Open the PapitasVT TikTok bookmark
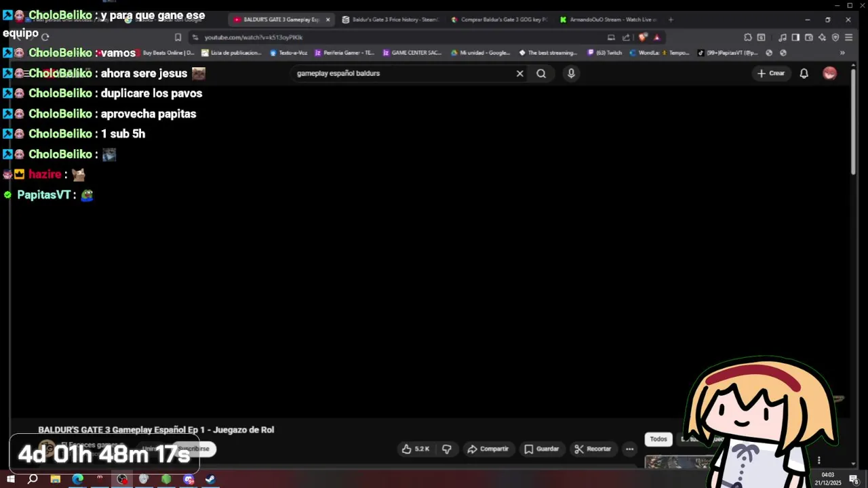 pyautogui.click(x=728, y=52)
